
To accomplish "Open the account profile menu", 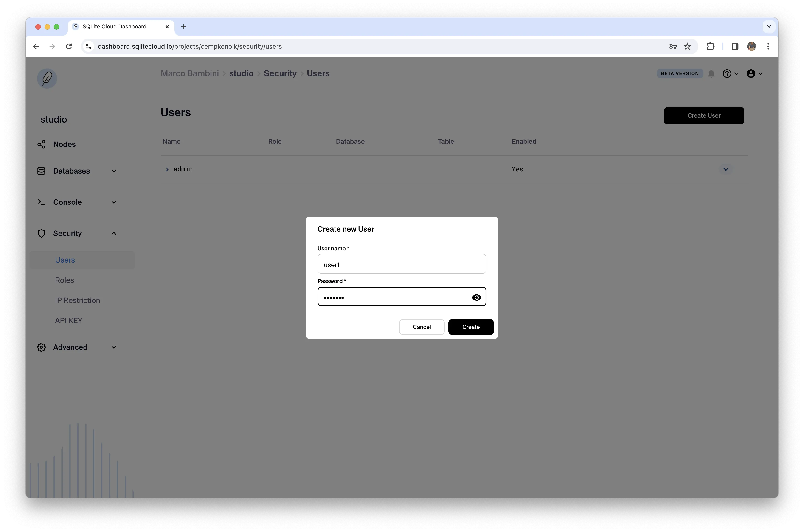I will point(754,74).
